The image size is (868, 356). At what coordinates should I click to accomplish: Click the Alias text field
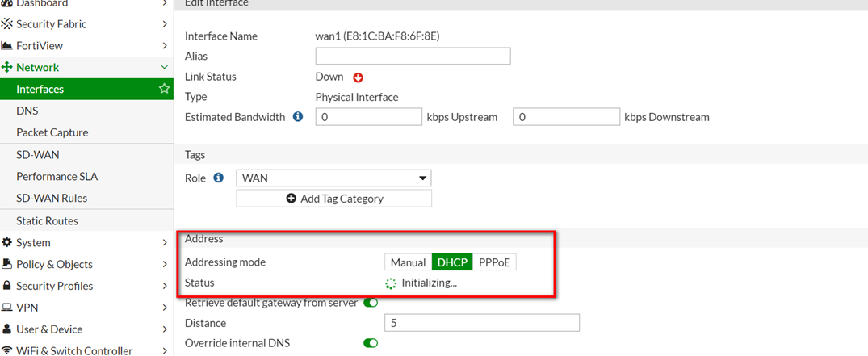tap(413, 56)
